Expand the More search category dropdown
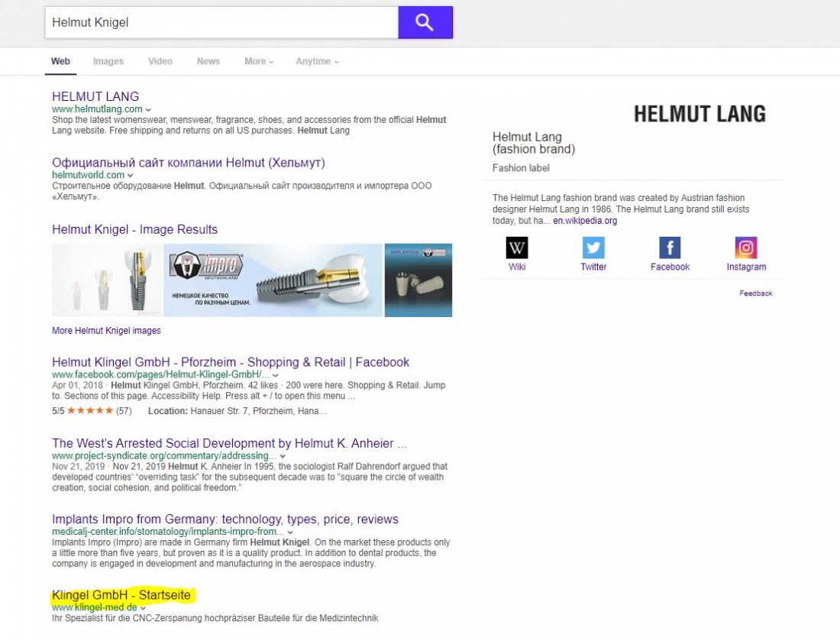The image size is (840, 641). click(x=259, y=62)
